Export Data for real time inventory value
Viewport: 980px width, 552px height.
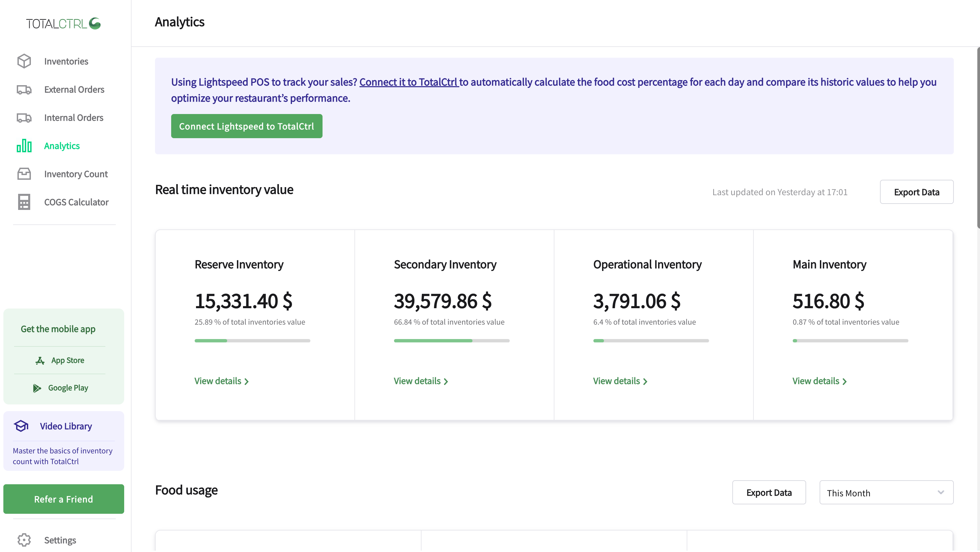[x=917, y=192]
